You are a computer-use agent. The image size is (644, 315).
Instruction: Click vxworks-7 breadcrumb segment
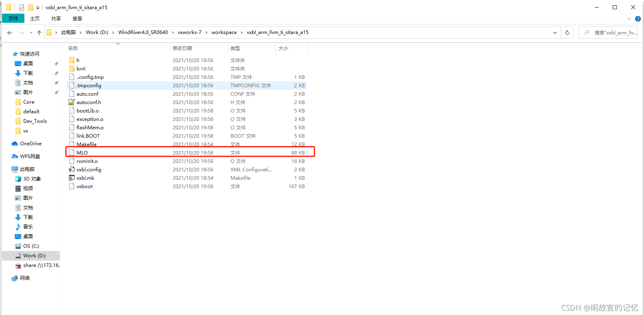coord(190,32)
